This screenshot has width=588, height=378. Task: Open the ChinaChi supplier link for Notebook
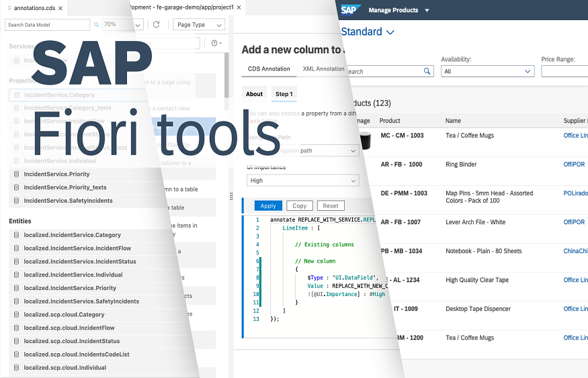tap(575, 251)
